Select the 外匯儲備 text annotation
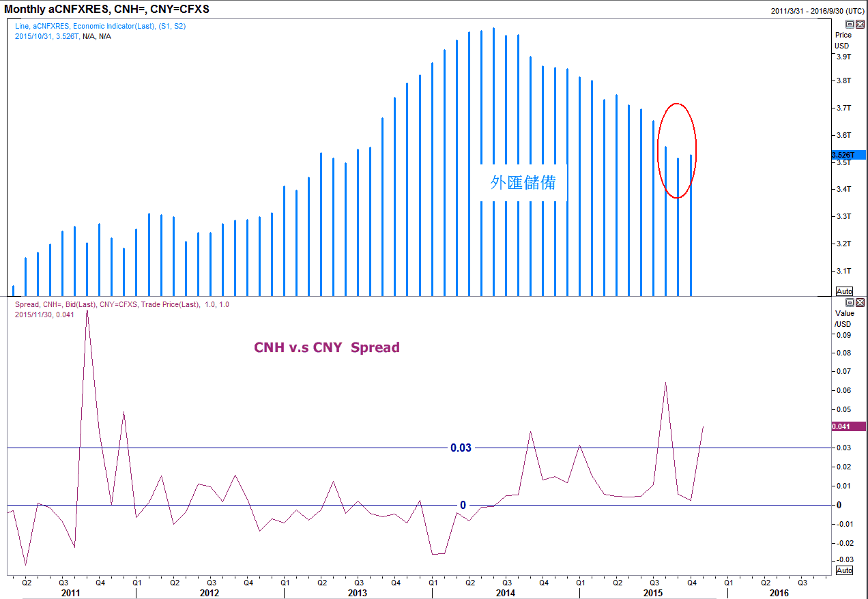Image resolution: width=868 pixels, height=599 pixels. [x=523, y=183]
